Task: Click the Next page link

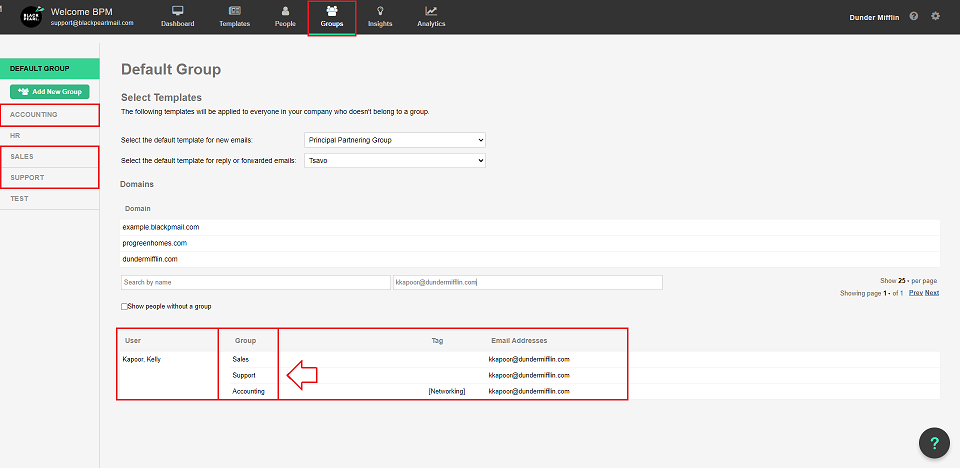Action: coord(931,293)
